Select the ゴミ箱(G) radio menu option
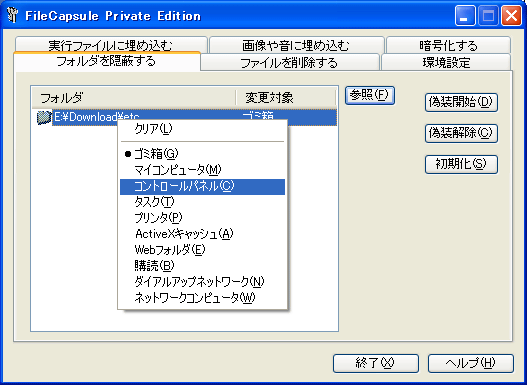The height and width of the screenshot is (385, 527). (202, 154)
